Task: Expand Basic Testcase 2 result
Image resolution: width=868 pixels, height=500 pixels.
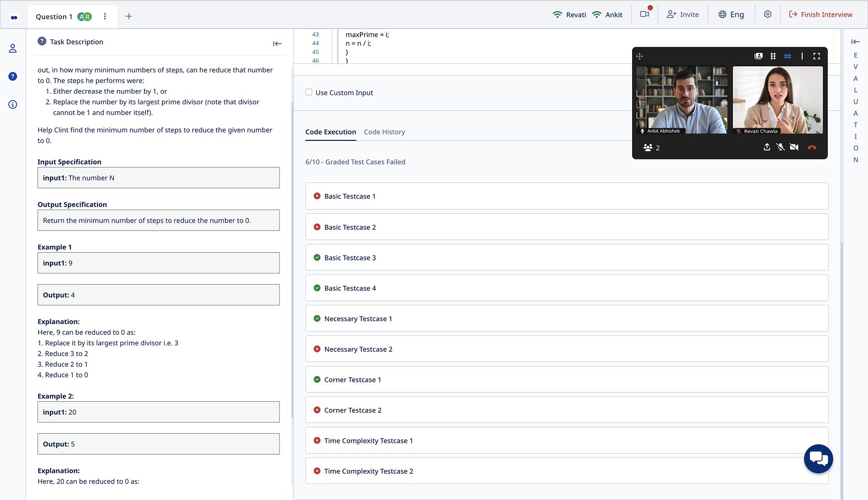Action: tap(567, 227)
